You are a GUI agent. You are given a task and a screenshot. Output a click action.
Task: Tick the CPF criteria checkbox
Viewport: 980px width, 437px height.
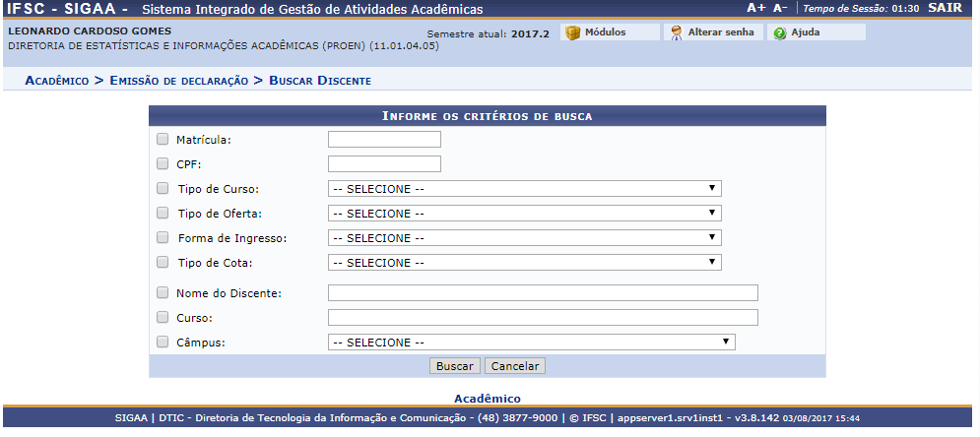pos(163,164)
